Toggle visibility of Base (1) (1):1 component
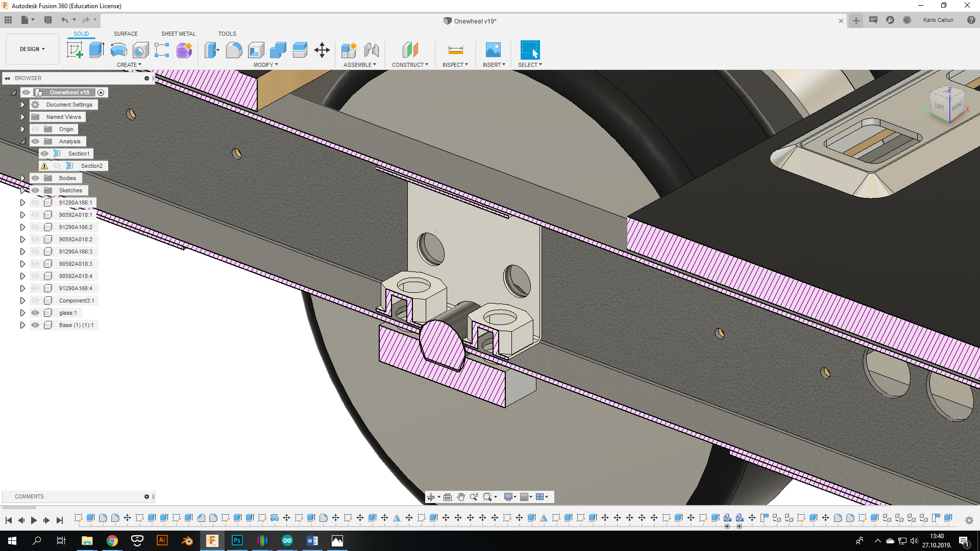Image resolution: width=980 pixels, height=551 pixels. [x=35, y=325]
